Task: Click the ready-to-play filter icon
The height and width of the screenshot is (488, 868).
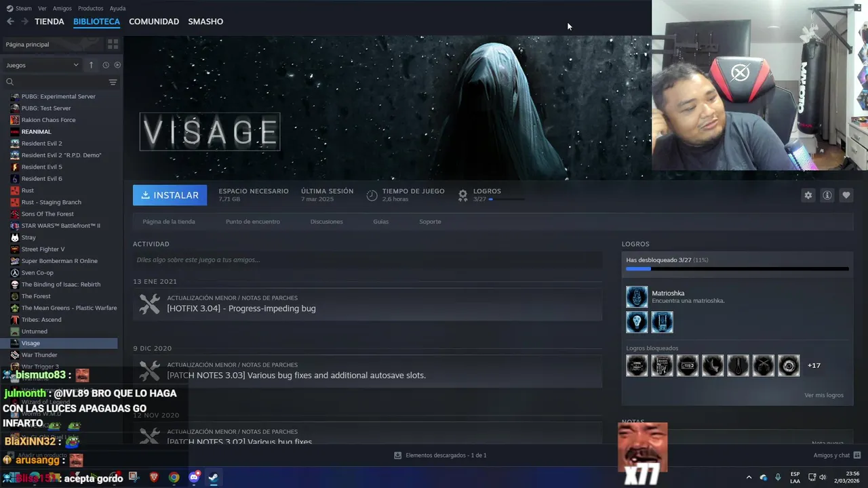Action: 117,65
